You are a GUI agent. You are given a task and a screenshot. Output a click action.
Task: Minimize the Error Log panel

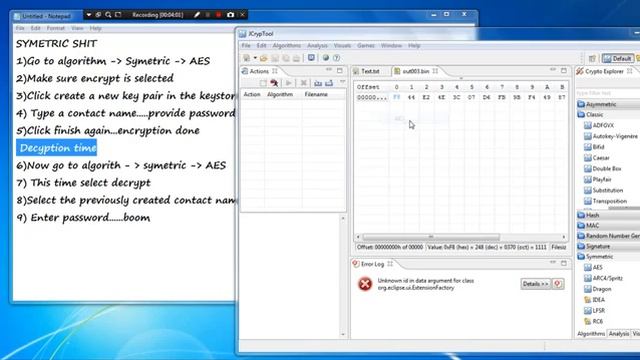553,263
